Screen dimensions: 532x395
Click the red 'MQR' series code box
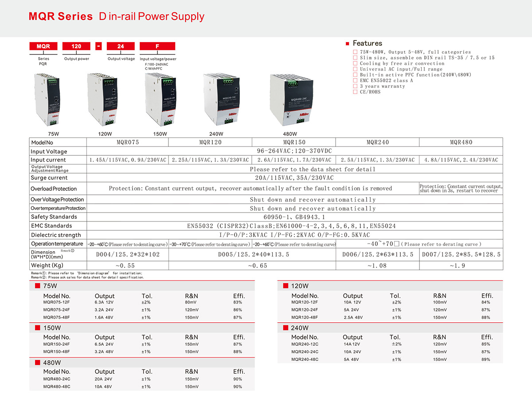(x=43, y=46)
